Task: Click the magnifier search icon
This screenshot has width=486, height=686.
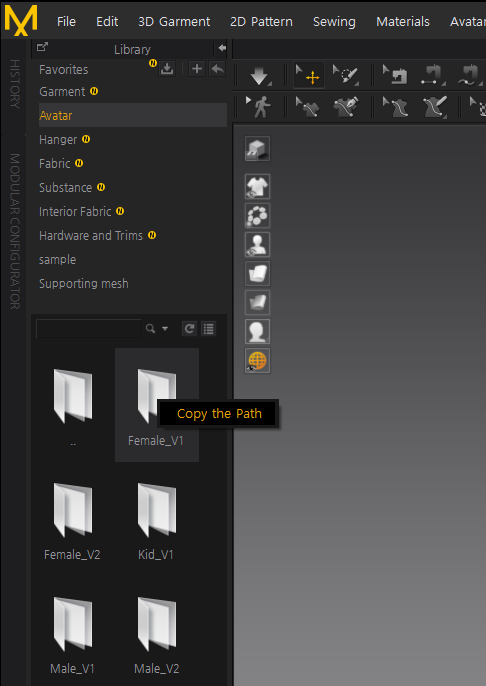Action: [150, 329]
